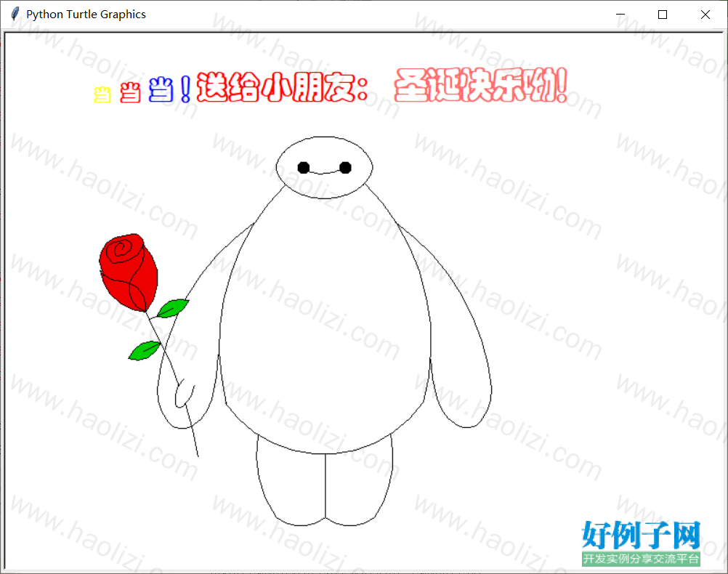Image resolution: width=728 pixels, height=574 pixels.
Task: Click the yellow '当' character
Action: click(102, 94)
